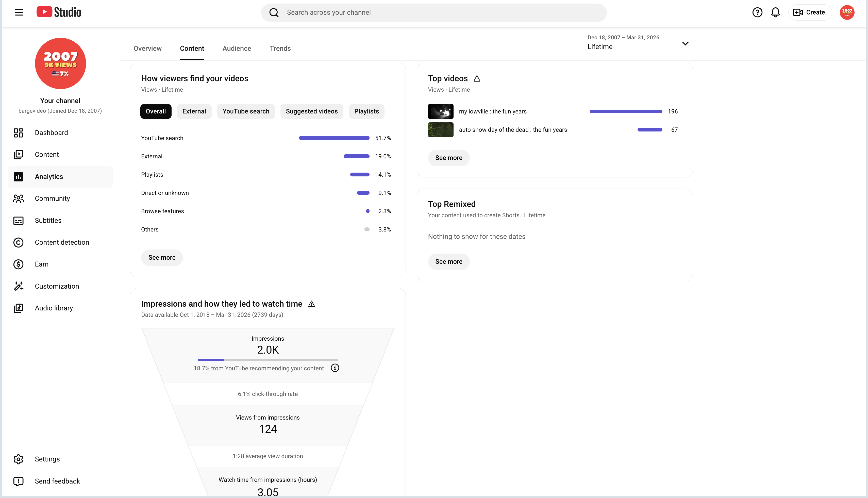
Task: Open Dashboard from the sidebar
Action: click(x=60, y=133)
